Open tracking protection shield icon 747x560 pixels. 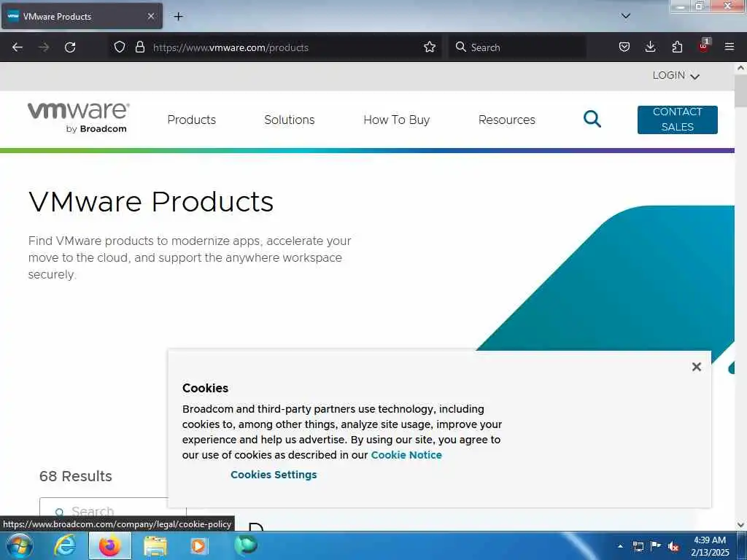tap(120, 47)
